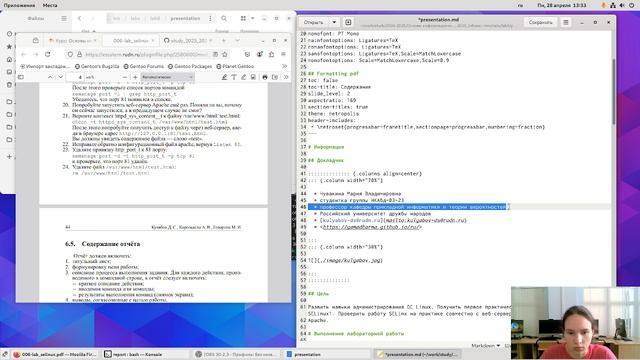Screen dimensions: 640x360
Task: Click the Открыть button in gedit
Action: (x=313, y=22)
